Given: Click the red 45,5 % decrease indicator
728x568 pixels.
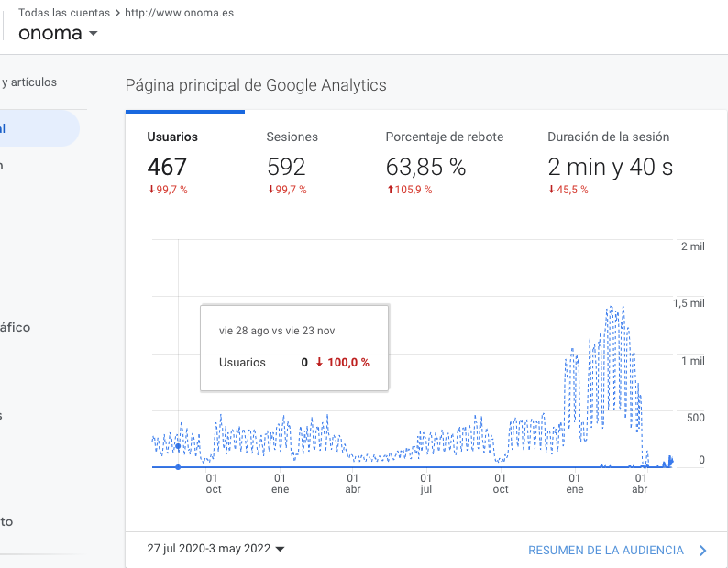Looking at the screenshot, I should coord(568,190).
